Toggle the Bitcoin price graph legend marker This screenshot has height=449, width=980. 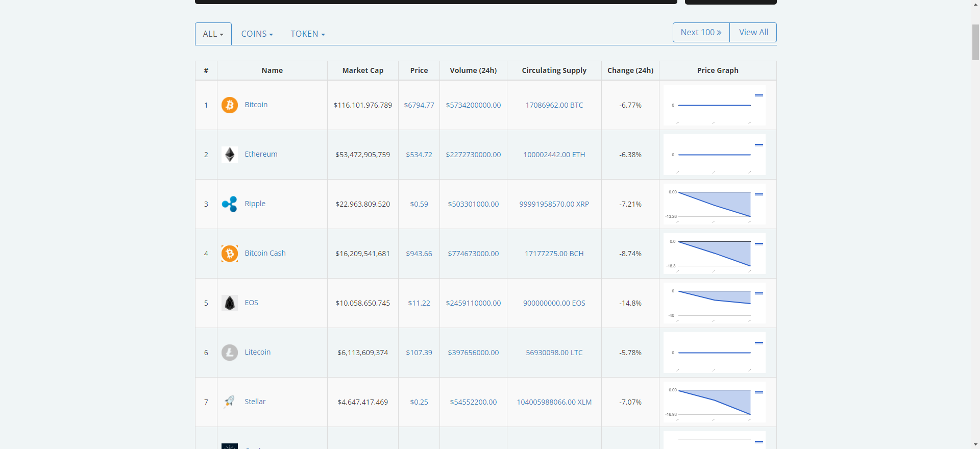tap(758, 95)
